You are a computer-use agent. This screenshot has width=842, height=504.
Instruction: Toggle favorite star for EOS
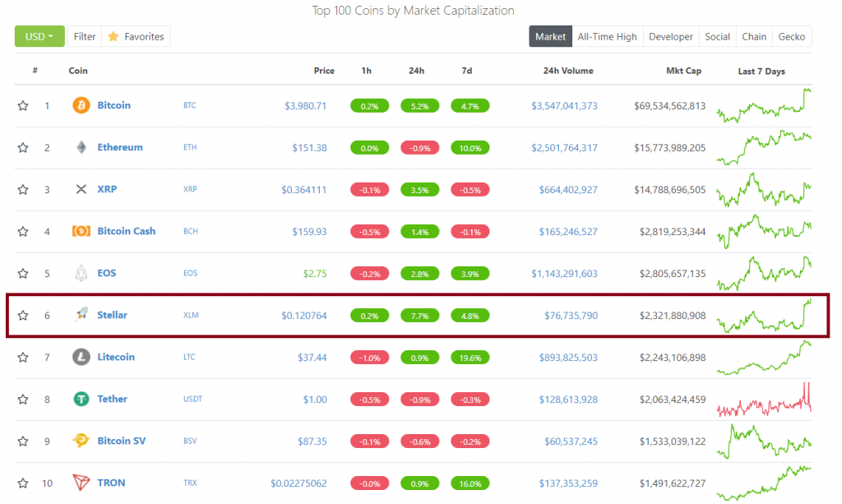23,273
